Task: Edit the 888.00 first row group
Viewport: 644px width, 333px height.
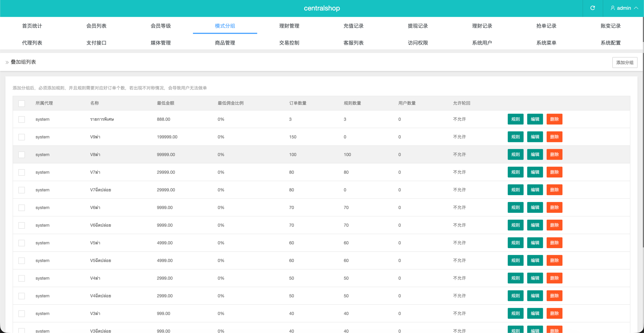Action: pos(535,119)
